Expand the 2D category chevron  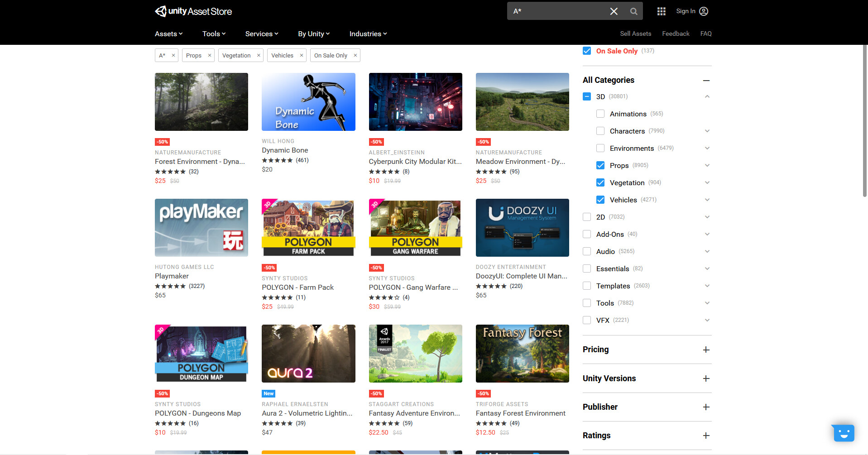(x=707, y=217)
